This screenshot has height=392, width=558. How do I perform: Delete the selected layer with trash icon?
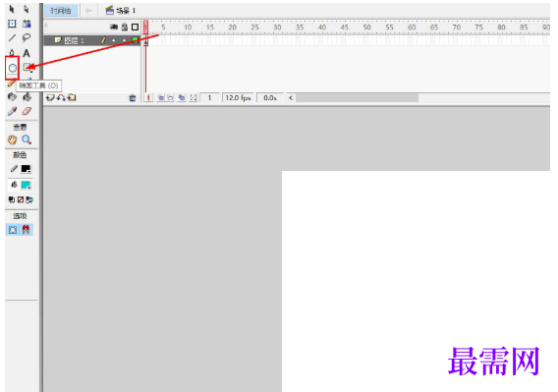[133, 98]
